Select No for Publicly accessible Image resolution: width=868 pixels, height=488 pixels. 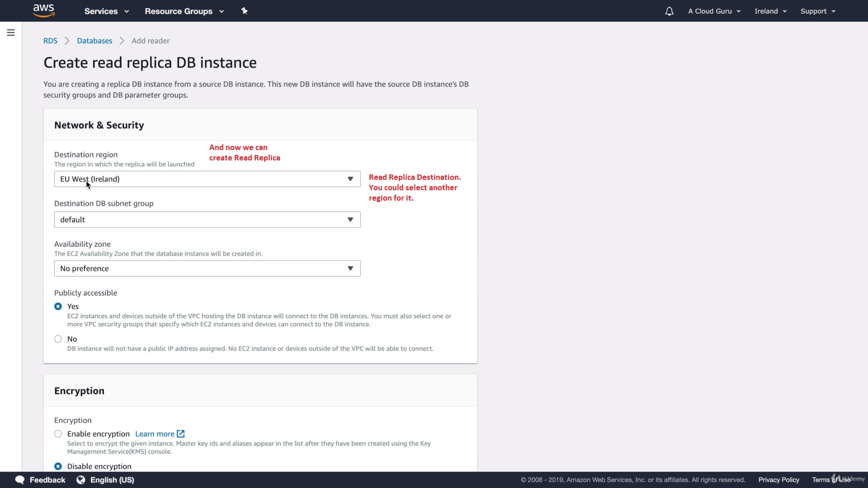58,339
